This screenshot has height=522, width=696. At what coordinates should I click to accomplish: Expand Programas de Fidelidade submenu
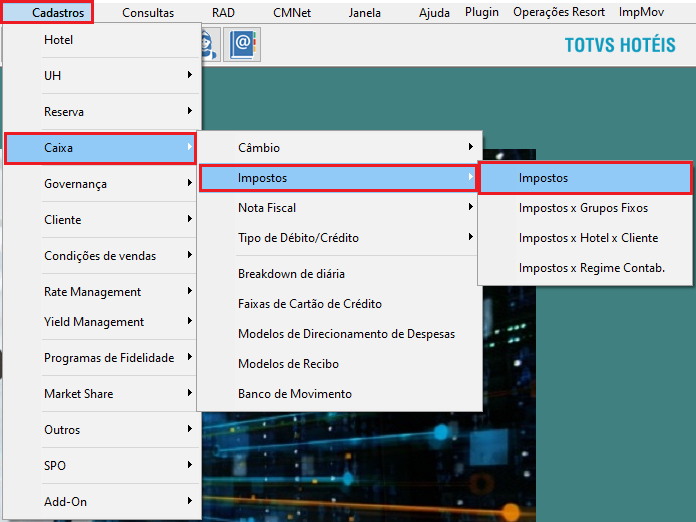pyautogui.click(x=101, y=358)
